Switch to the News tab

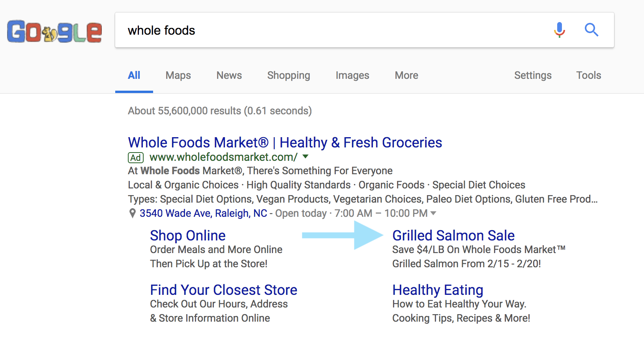point(229,75)
